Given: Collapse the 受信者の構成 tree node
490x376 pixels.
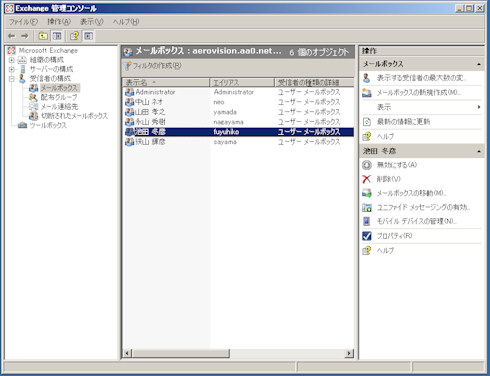Looking at the screenshot, I should pos(12,79).
